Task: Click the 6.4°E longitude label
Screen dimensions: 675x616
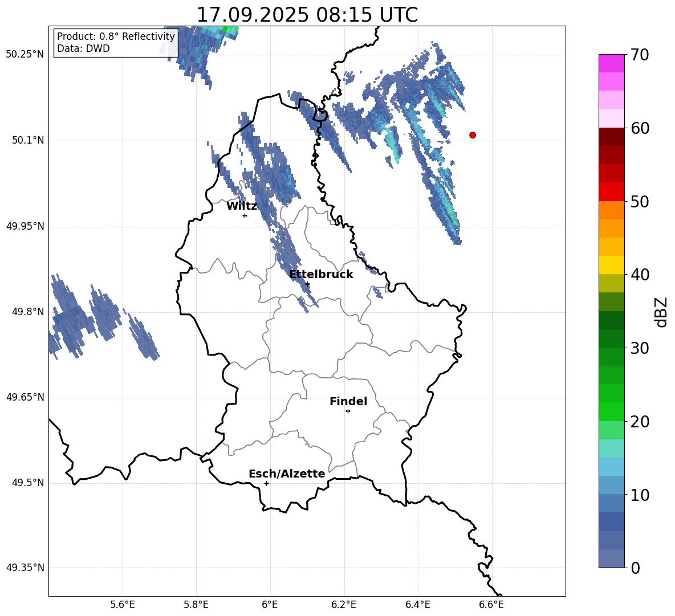Action: pos(417,605)
